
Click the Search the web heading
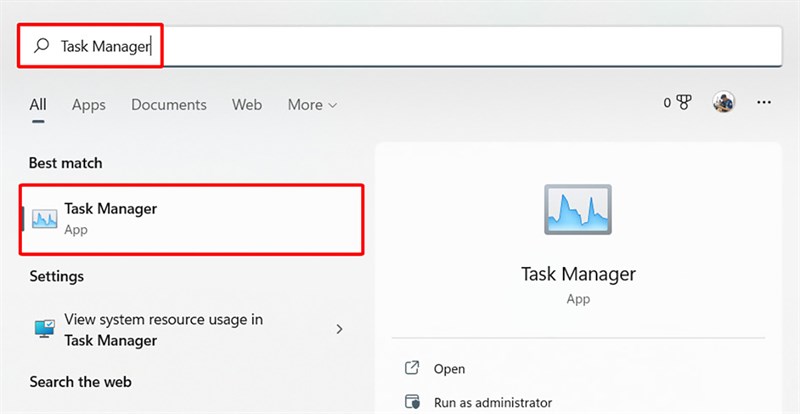coord(80,382)
